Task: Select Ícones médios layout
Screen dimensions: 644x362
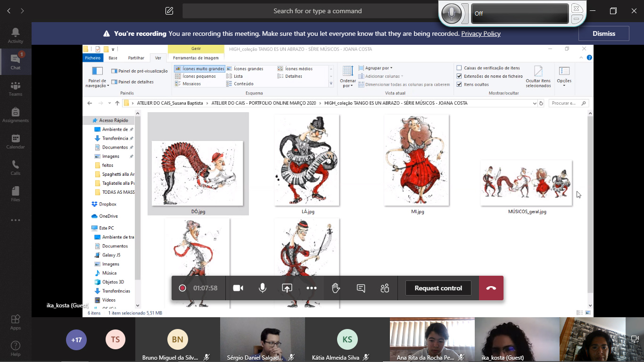Action: [295, 68]
